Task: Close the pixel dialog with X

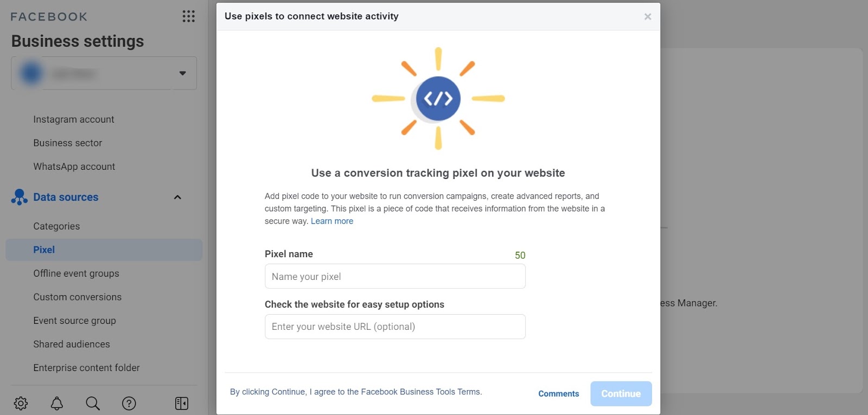Action: coord(647,17)
